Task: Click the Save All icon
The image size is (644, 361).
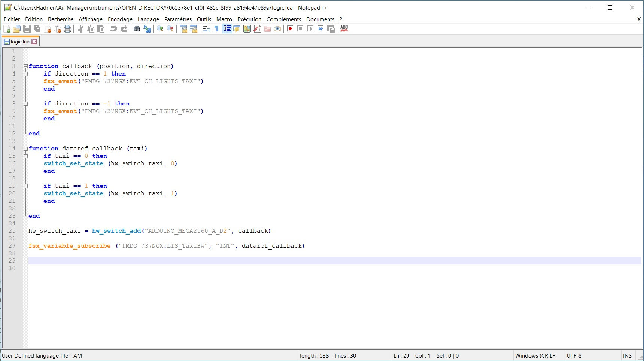Action: click(x=37, y=29)
